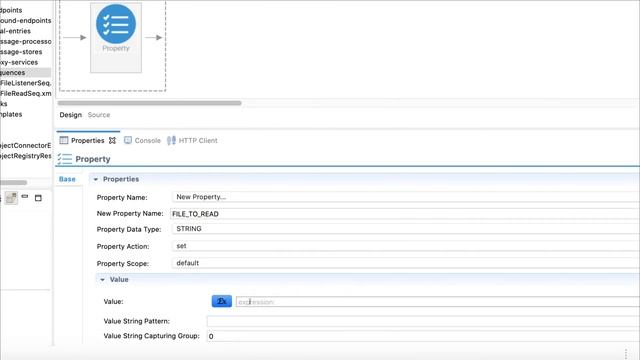Select the Base side tab
Viewport: 640px width, 360px height.
(x=67, y=179)
